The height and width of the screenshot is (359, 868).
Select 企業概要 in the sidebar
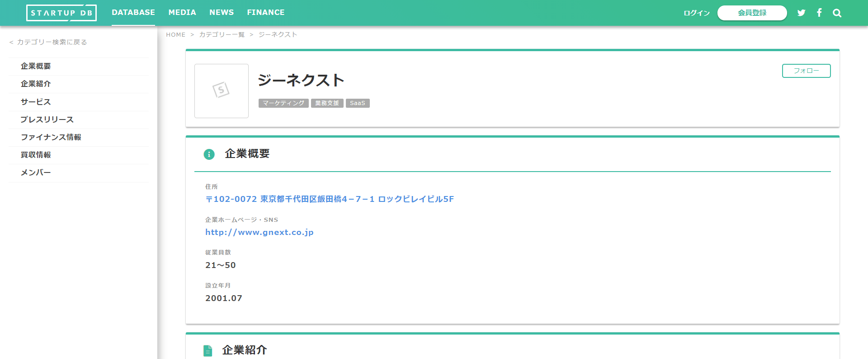[79, 66]
